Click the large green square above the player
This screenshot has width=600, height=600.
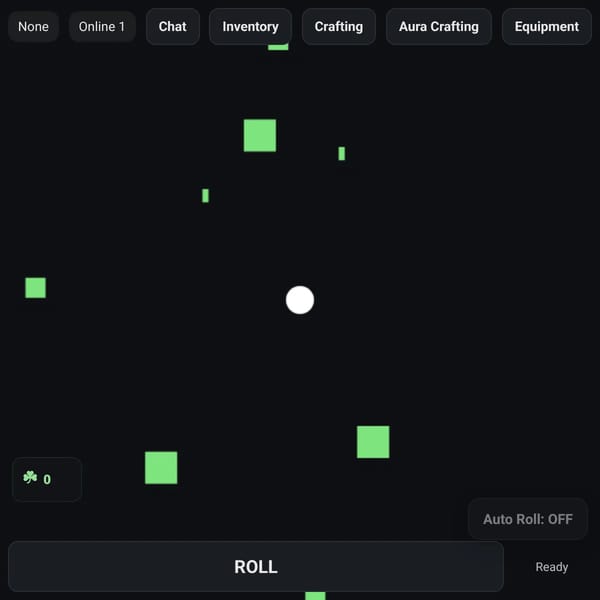260,135
